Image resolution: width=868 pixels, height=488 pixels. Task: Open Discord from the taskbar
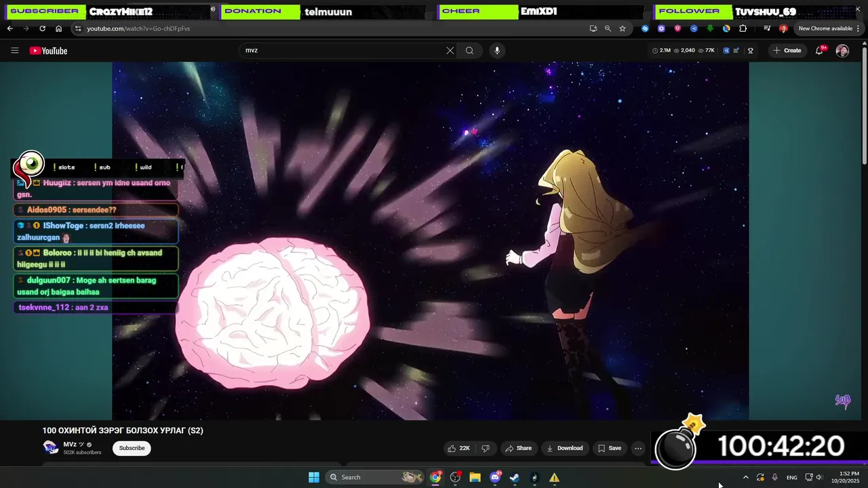click(495, 477)
